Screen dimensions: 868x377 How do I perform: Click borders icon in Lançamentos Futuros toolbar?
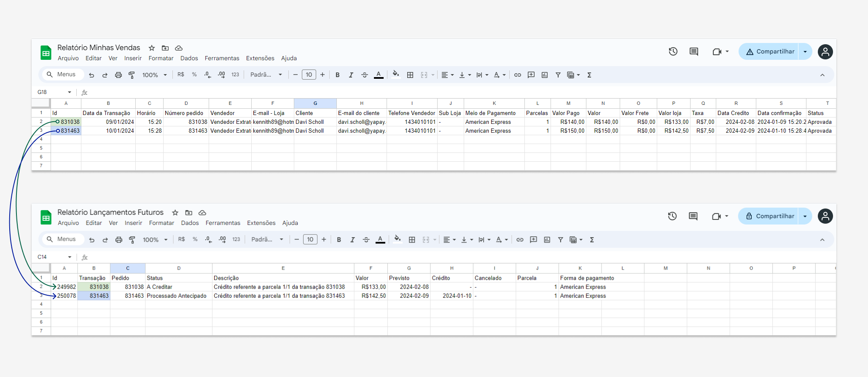[x=412, y=240]
